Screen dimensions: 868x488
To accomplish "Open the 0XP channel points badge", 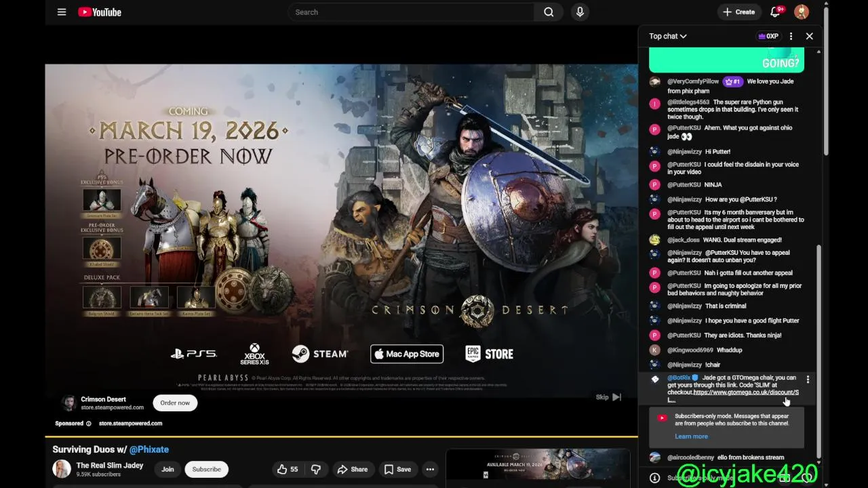I will [768, 36].
